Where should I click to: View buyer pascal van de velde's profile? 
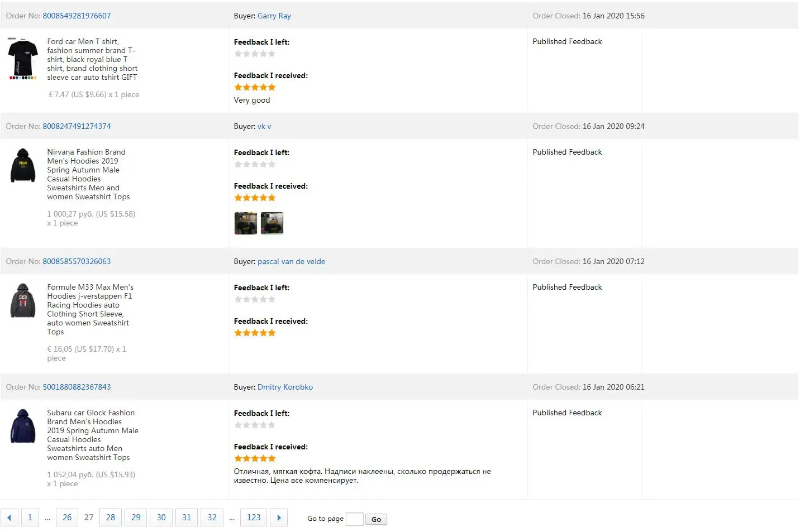click(x=291, y=261)
